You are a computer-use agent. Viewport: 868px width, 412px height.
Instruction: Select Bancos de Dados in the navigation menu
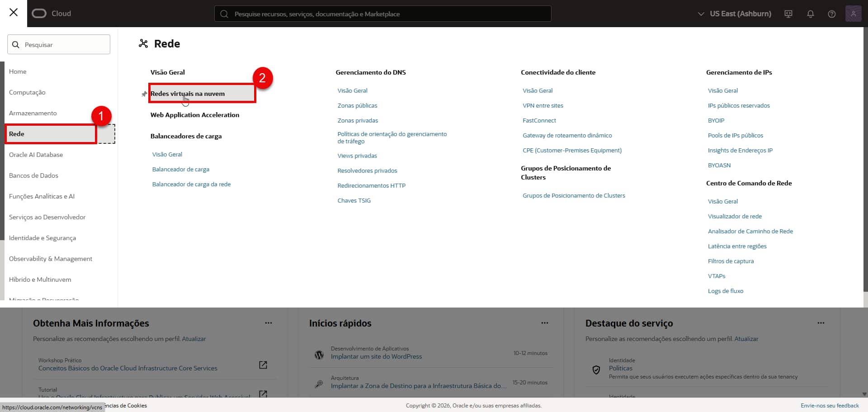33,175
